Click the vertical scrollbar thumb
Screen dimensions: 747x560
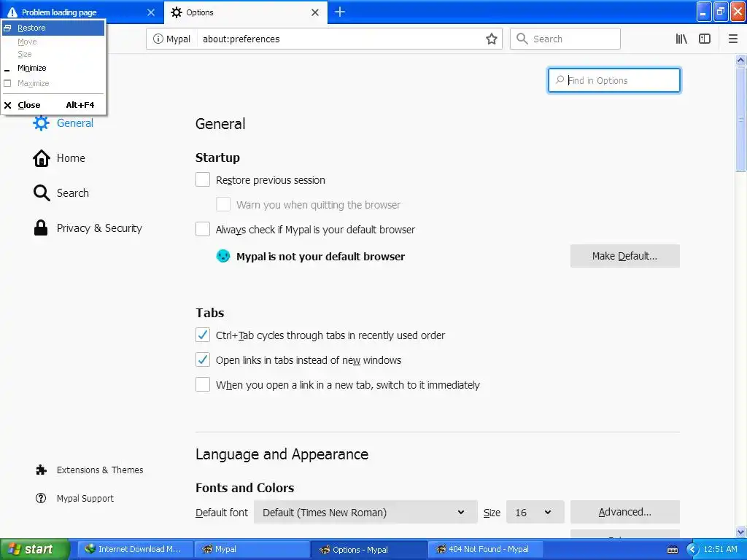[740, 119]
